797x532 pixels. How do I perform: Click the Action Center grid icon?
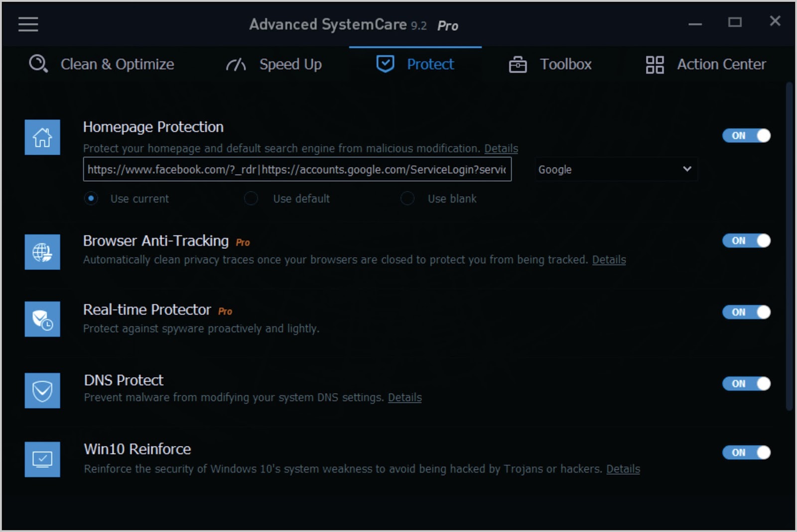pos(654,64)
